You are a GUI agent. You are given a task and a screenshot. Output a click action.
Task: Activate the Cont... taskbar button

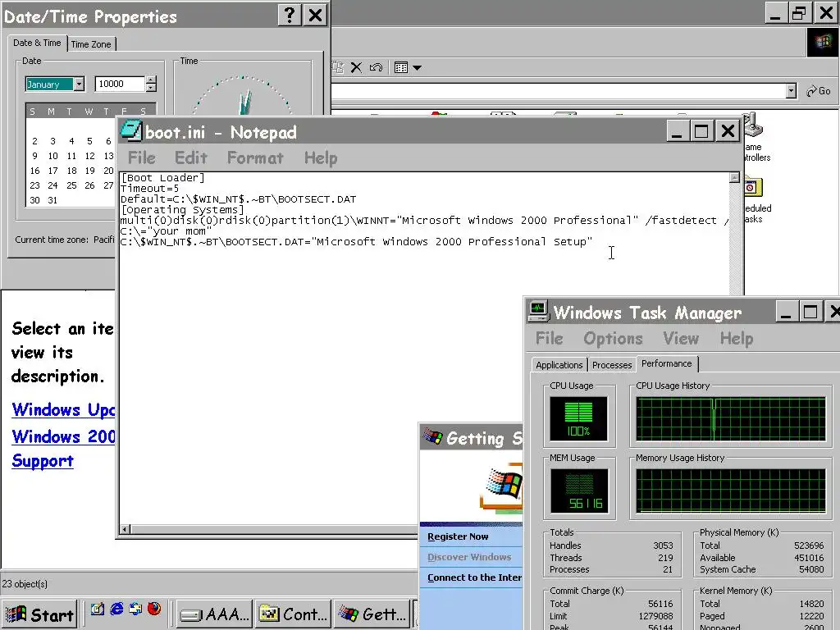coord(293,614)
